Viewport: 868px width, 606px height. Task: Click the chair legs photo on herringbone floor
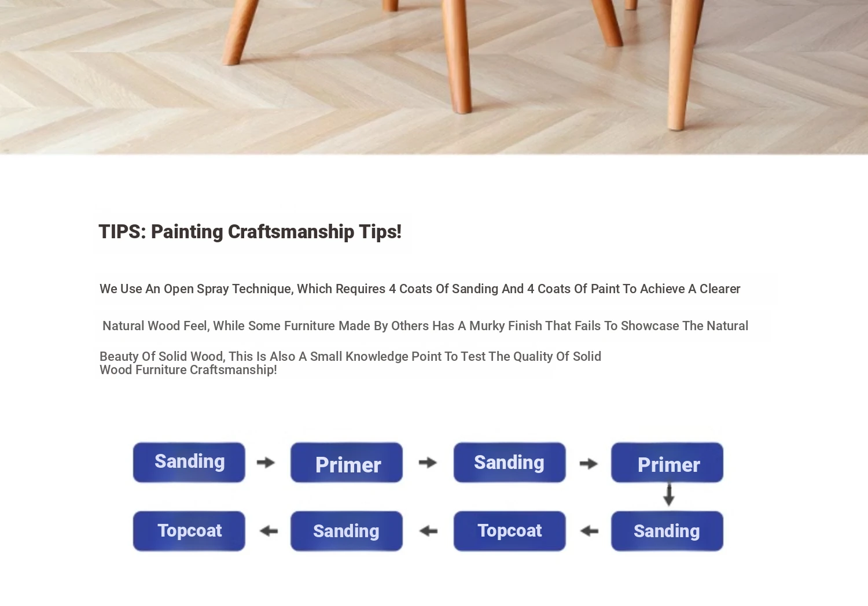434,77
